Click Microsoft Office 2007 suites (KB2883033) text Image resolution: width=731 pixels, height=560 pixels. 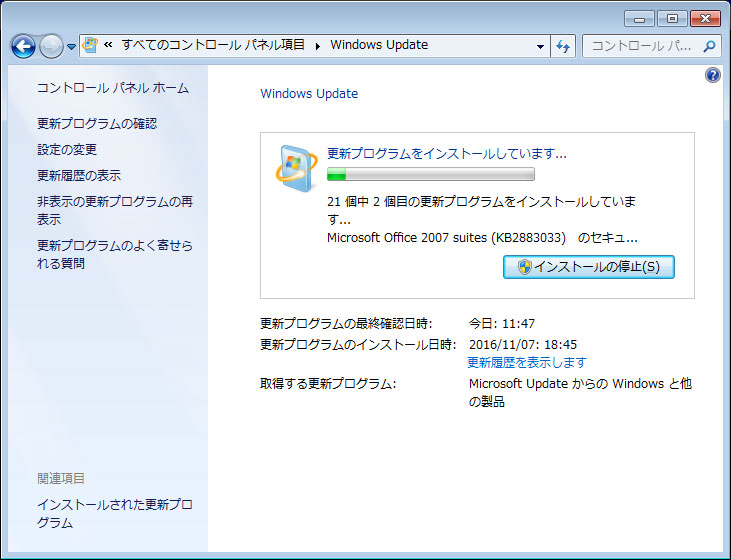[x=446, y=238]
